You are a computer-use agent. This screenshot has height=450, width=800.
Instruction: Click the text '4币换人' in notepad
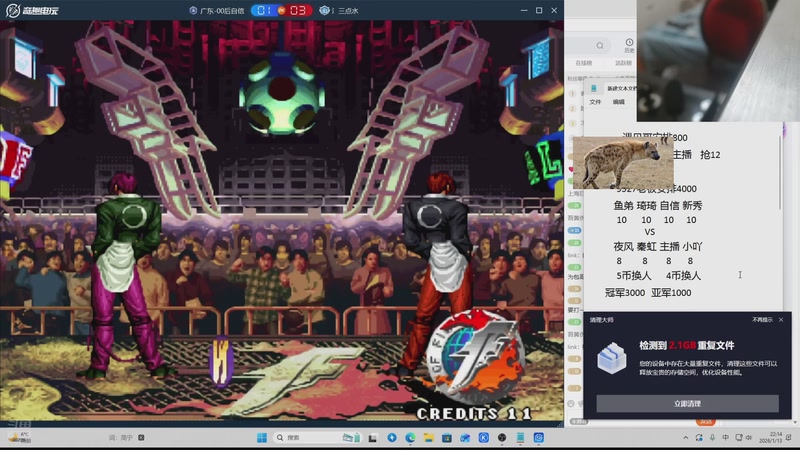pyautogui.click(x=683, y=276)
